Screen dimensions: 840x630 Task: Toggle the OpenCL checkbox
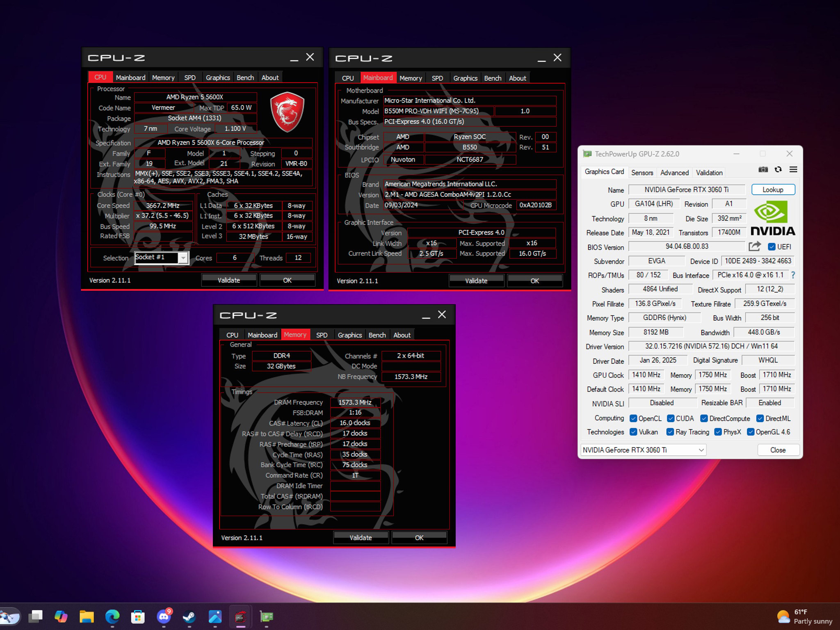pyautogui.click(x=633, y=418)
